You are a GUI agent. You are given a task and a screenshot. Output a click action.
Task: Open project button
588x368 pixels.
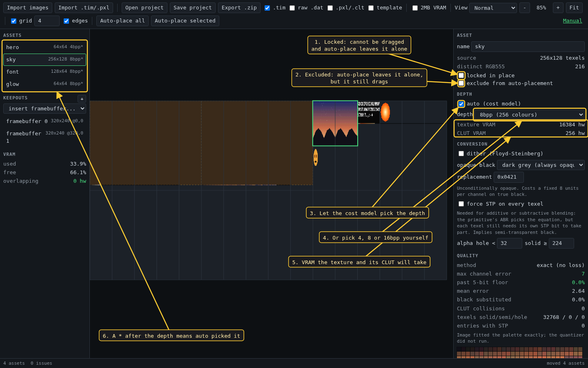point(144,8)
